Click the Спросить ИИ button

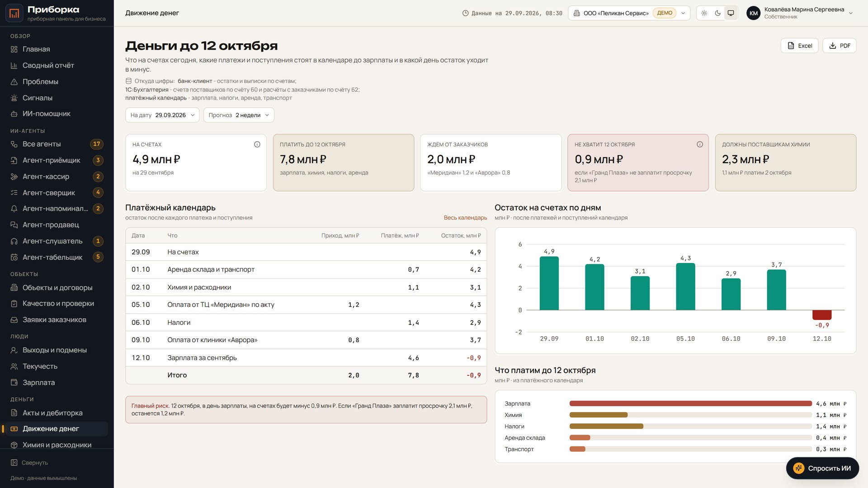[x=822, y=468]
